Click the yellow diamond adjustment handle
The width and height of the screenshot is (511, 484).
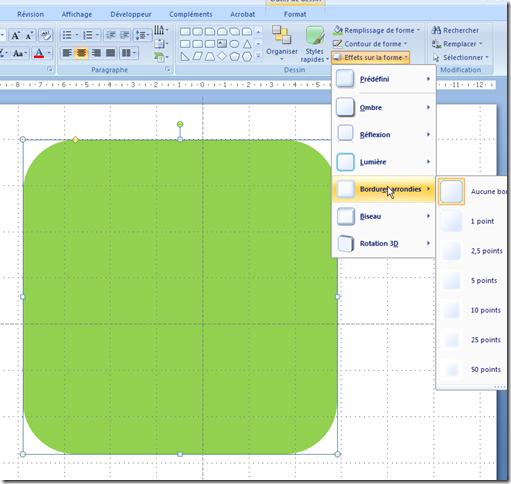(x=75, y=140)
